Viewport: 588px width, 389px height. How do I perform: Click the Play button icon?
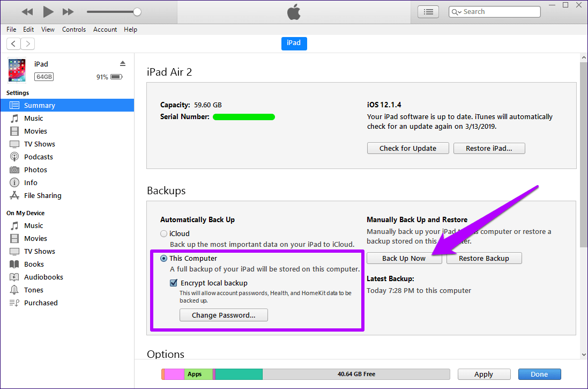point(48,12)
